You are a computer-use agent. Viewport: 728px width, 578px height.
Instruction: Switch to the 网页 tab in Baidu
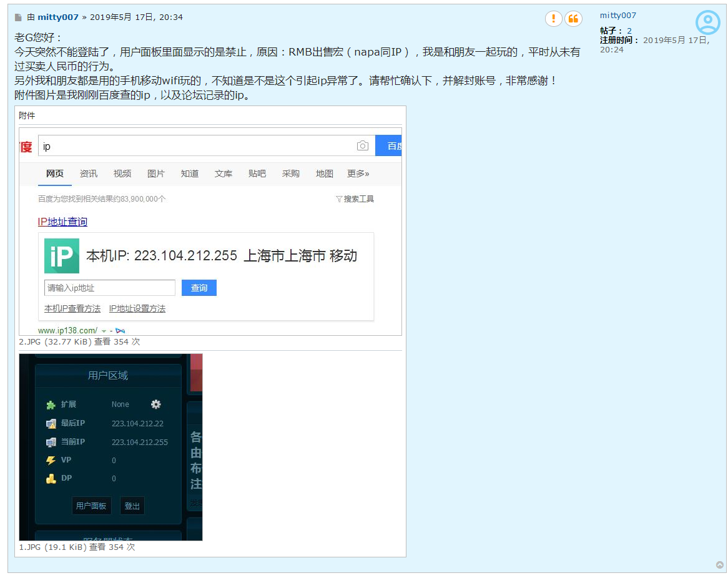tap(54, 174)
